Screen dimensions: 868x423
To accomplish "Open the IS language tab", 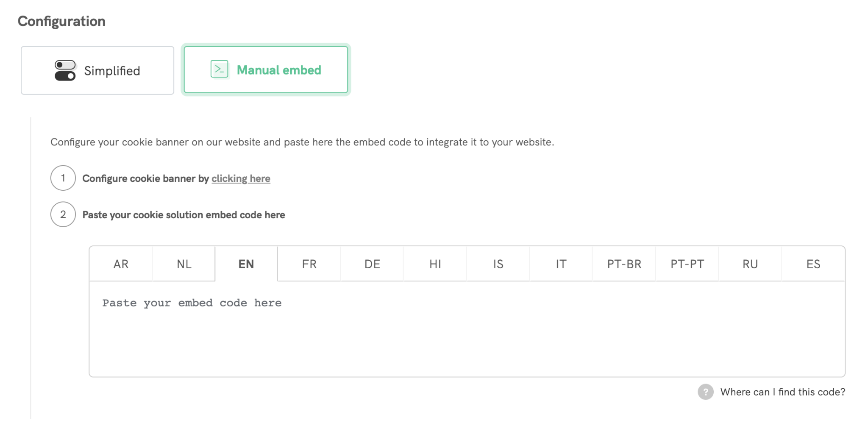I will (498, 264).
